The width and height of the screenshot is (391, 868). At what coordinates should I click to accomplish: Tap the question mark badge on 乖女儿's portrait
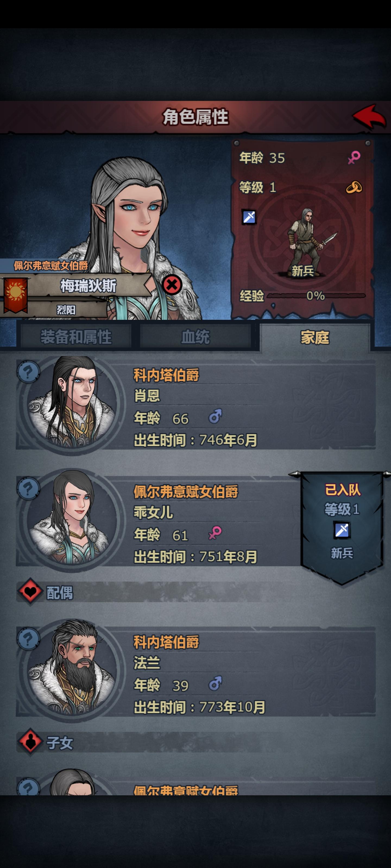coord(28,488)
